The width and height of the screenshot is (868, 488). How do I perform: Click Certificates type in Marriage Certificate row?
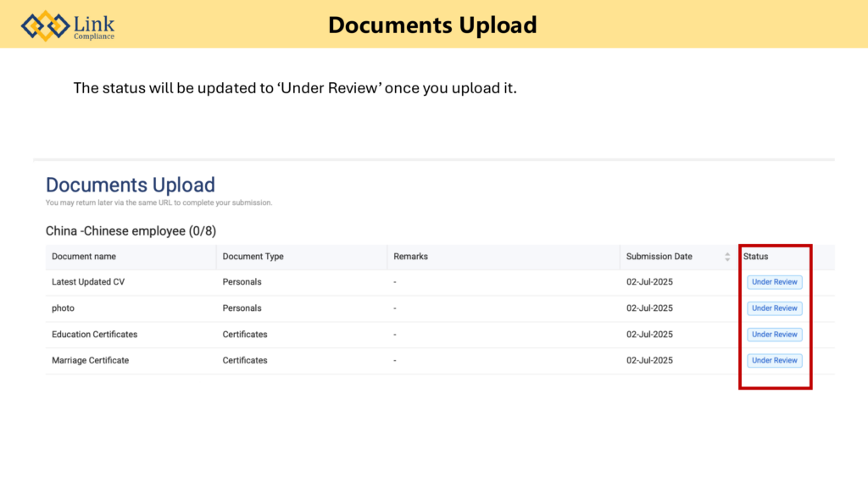(244, 361)
